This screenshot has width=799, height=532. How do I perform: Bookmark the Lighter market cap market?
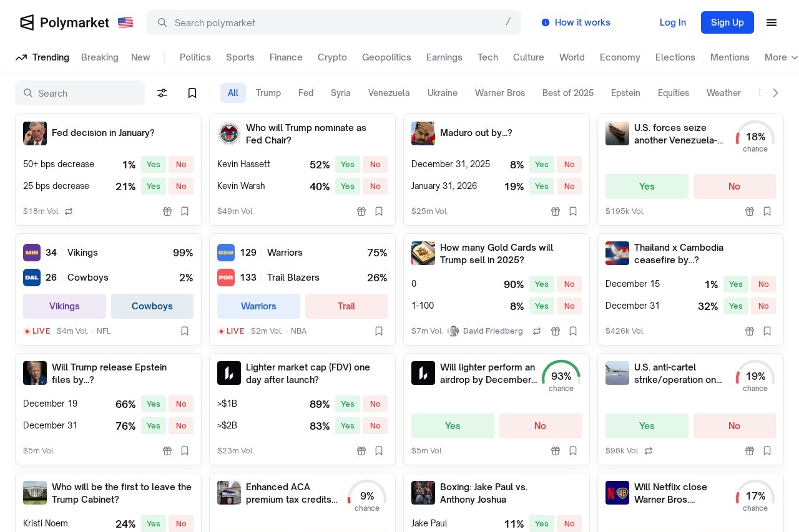pyautogui.click(x=379, y=451)
